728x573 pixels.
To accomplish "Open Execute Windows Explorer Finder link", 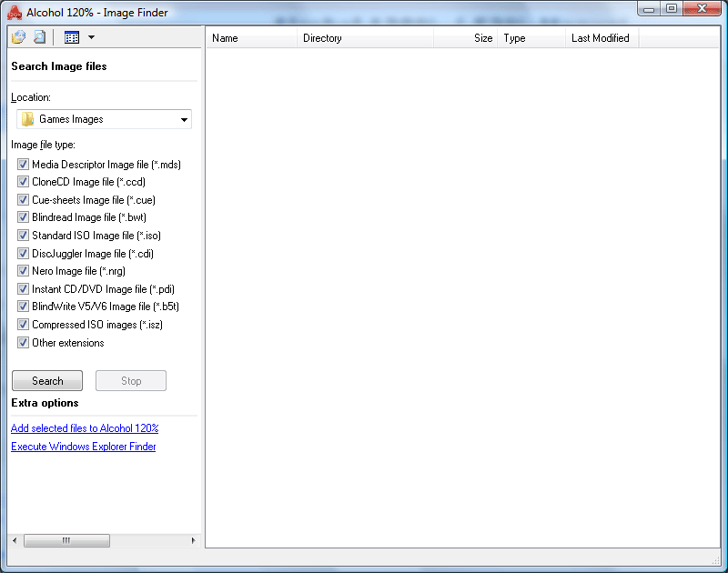I will (83, 447).
